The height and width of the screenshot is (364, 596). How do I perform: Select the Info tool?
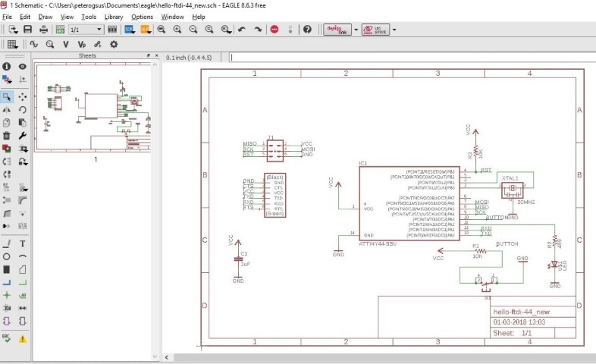(x=7, y=67)
